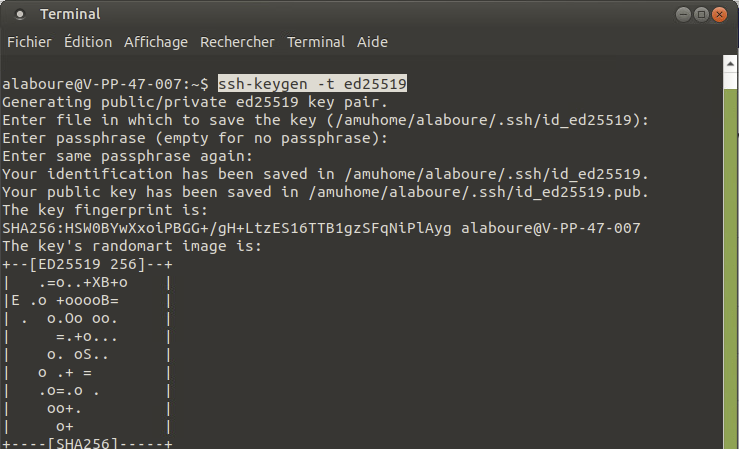Open the Affichage menu
The width and height of the screenshot is (739, 449).
tap(155, 42)
